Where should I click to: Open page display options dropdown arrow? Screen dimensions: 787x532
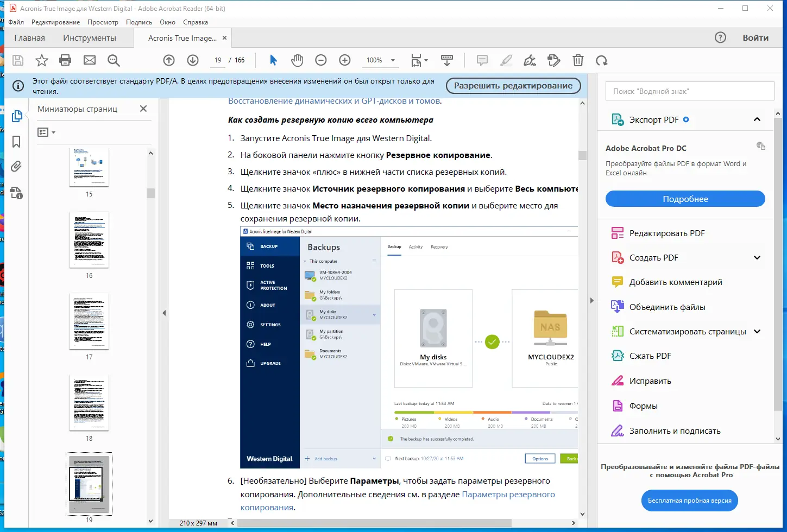[x=426, y=60]
